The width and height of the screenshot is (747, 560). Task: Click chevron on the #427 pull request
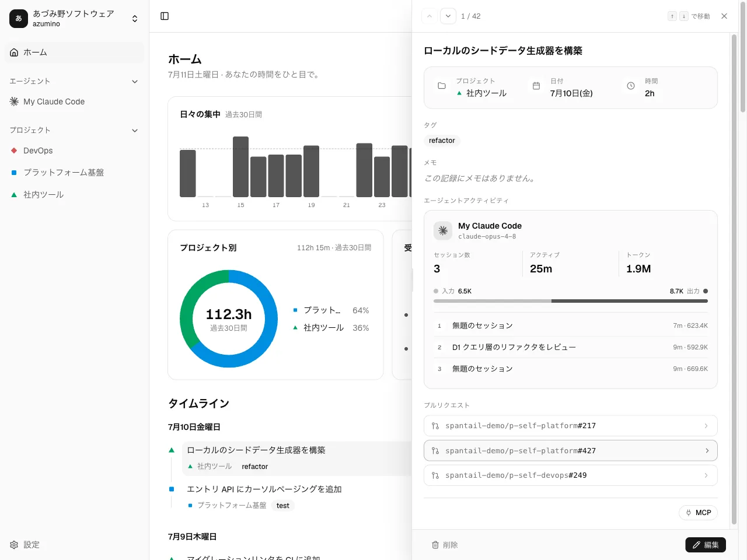coord(707,450)
